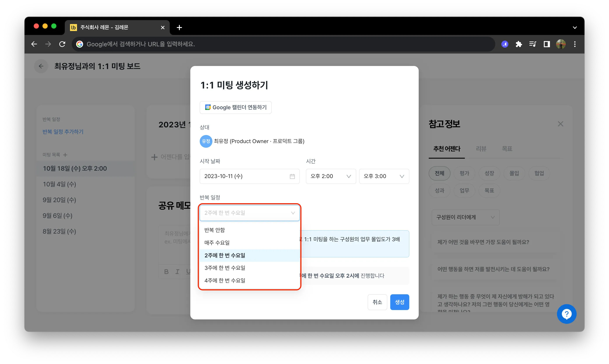This screenshot has height=364, width=609.
Task: Click the Bold formatting icon in memo editor
Action: [166, 272]
